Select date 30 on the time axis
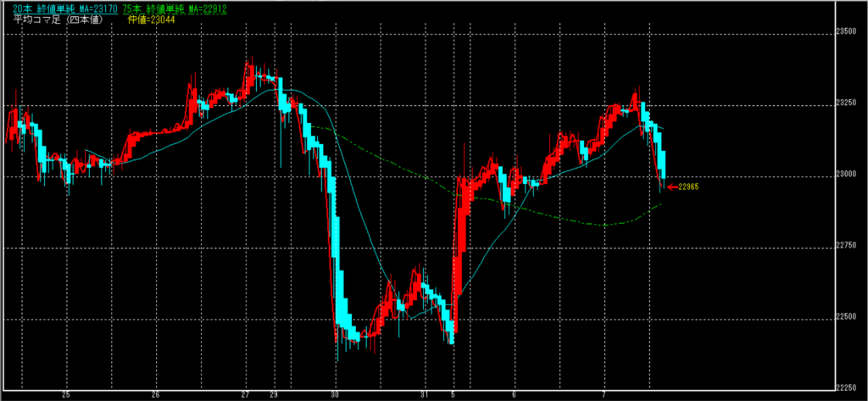The height and width of the screenshot is (401, 868). pos(336,395)
